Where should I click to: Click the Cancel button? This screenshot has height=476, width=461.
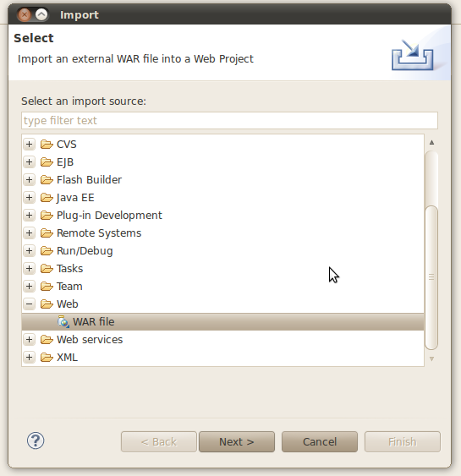[320, 441]
